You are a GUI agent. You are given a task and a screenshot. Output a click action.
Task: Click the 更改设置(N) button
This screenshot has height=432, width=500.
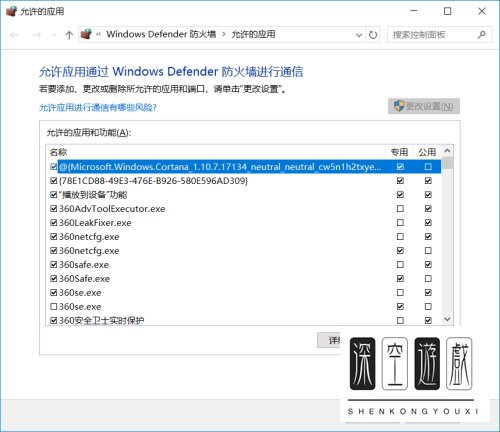click(x=424, y=106)
